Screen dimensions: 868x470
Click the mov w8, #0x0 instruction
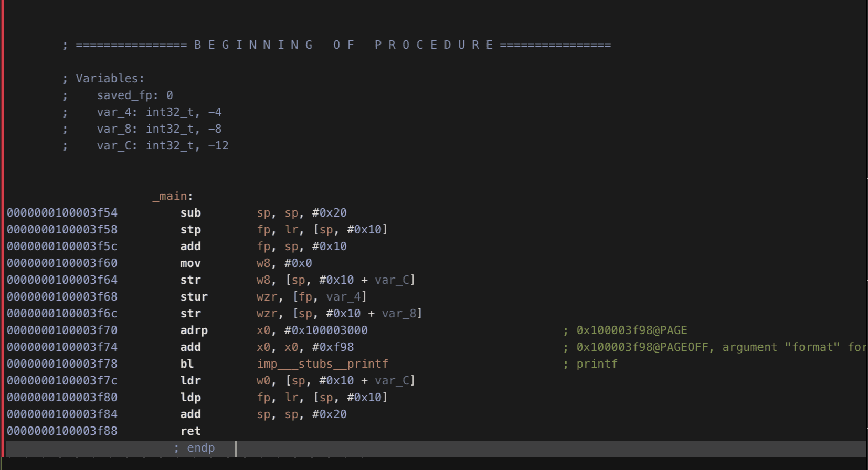pos(246,263)
